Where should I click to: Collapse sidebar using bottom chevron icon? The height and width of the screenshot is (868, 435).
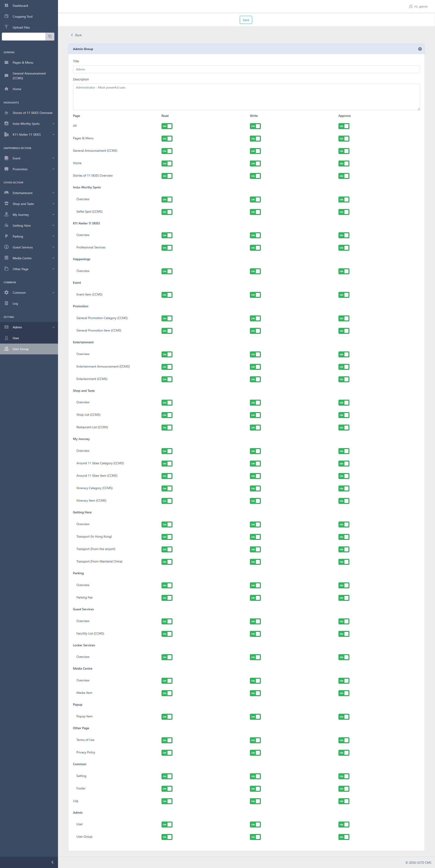(52, 862)
